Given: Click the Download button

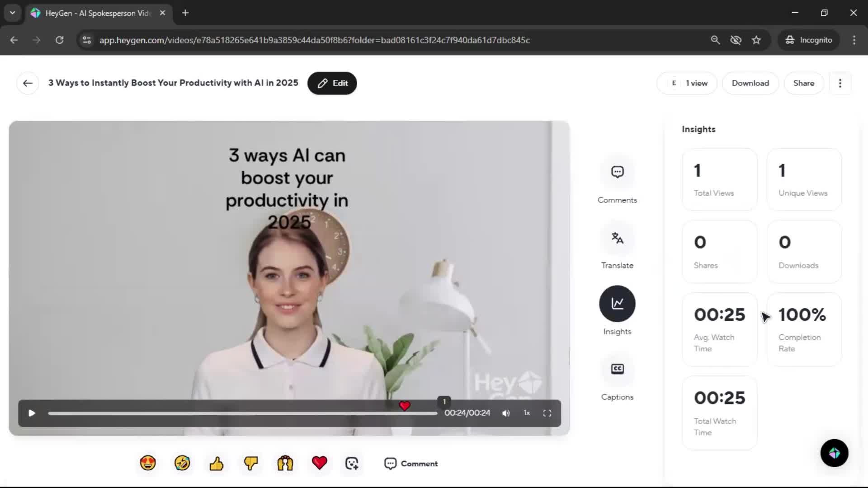Looking at the screenshot, I should [750, 83].
